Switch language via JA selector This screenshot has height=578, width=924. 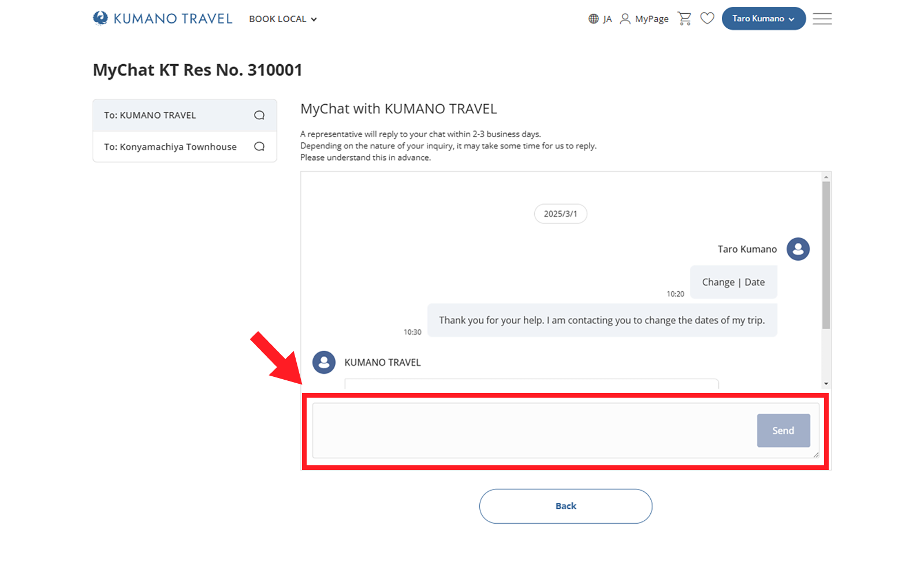pos(607,19)
